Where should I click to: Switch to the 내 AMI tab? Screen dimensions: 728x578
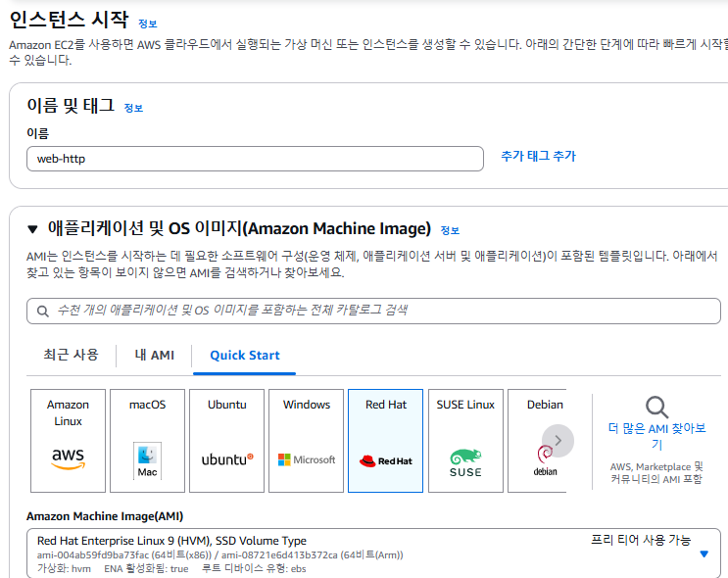(154, 356)
